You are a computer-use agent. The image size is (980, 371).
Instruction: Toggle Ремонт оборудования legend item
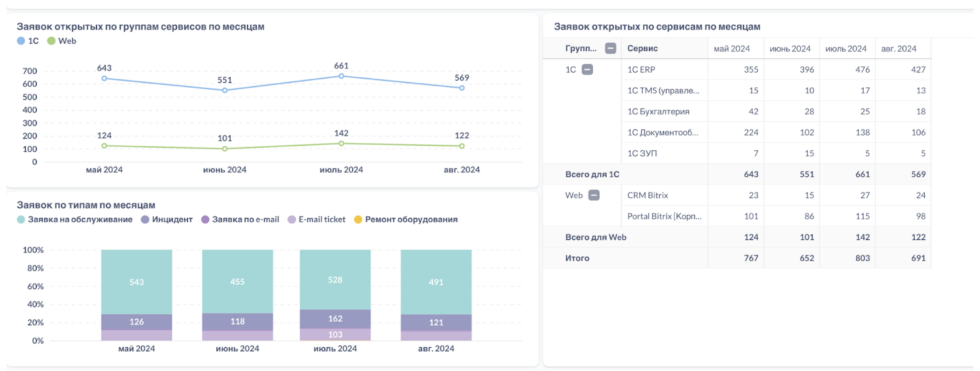click(406, 219)
